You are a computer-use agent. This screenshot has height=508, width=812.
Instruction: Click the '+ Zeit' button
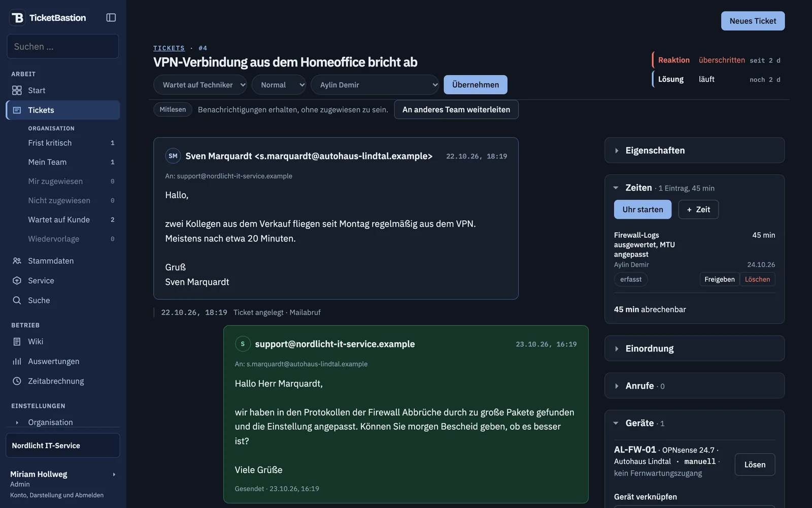pyautogui.click(x=698, y=209)
